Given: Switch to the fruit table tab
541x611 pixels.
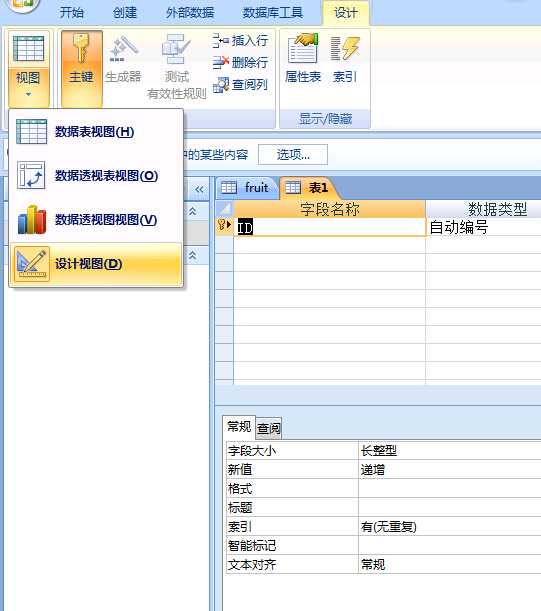Looking at the screenshot, I should [x=247, y=188].
